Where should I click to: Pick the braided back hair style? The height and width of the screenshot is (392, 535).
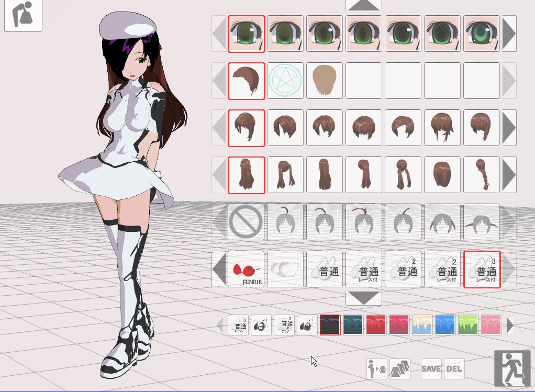(482, 175)
